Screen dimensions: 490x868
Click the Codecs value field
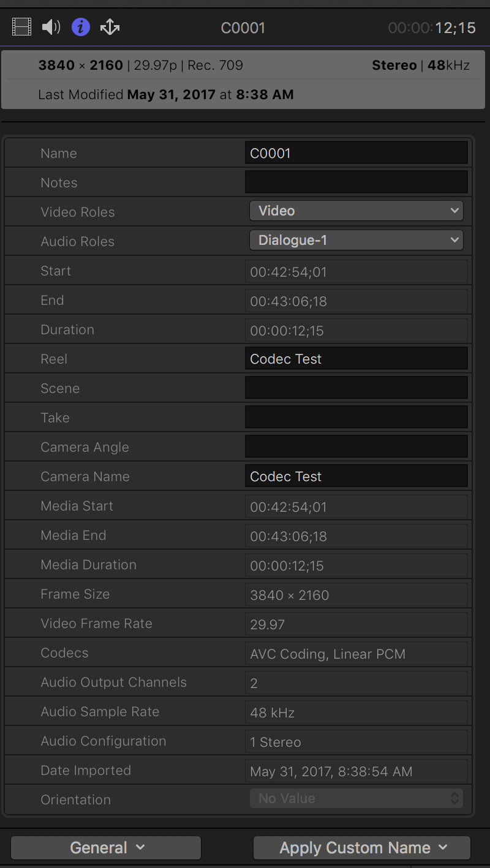tap(356, 654)
